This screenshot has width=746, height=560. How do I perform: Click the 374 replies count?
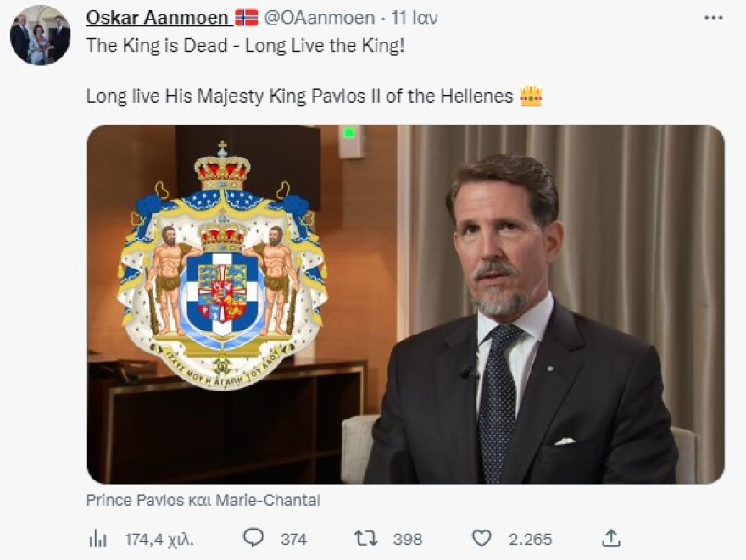[293, 539]
